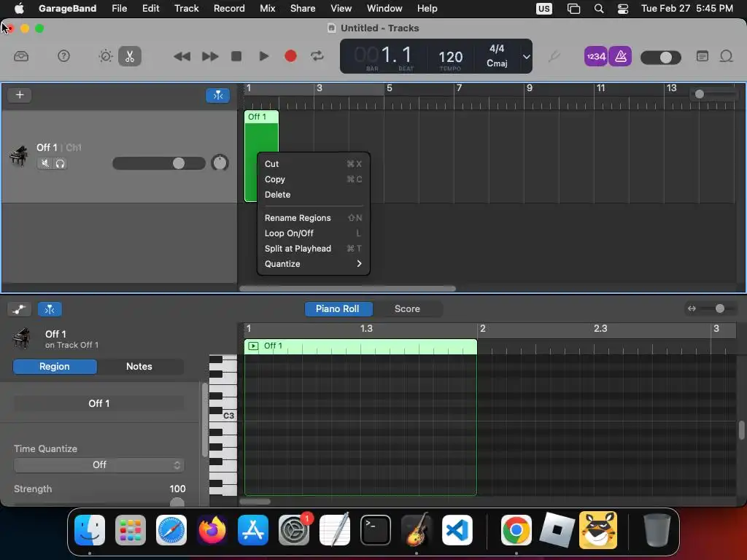Open Quick Help question mark
747x560 pixels.
(63, 56)
